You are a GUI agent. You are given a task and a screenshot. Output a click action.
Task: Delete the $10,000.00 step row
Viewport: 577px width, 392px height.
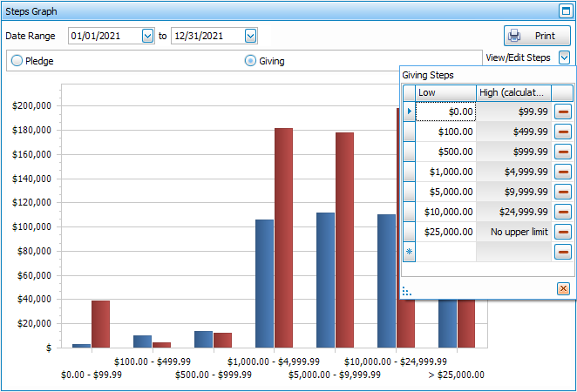[x=563, y=212]
